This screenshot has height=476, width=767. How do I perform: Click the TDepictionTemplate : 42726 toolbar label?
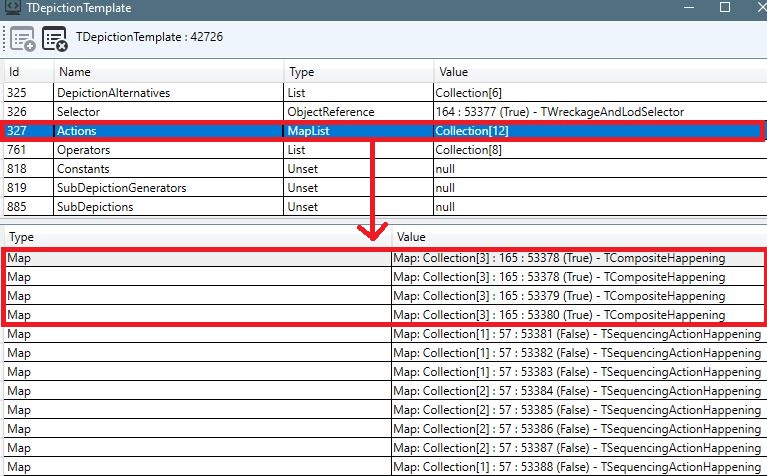(149, 37)
